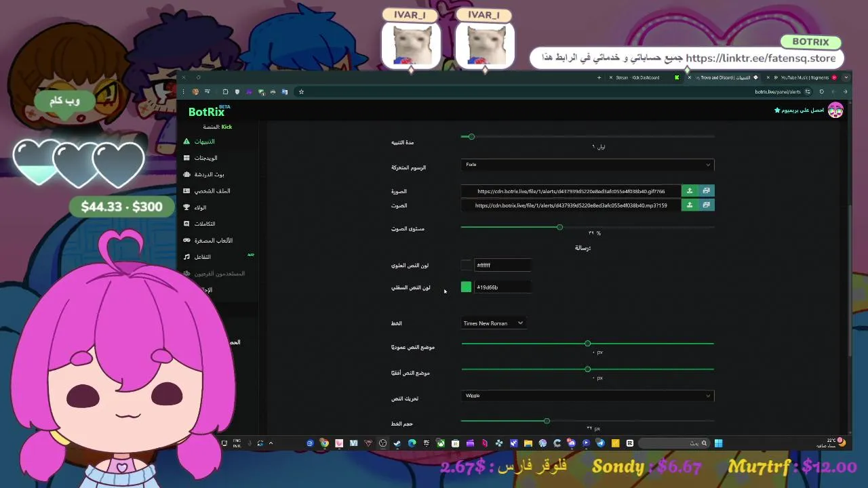The width and height of the screenshot is (868, 488).
Task: Adjust the horizontal text position slider
Action: (x=587, y=369)
